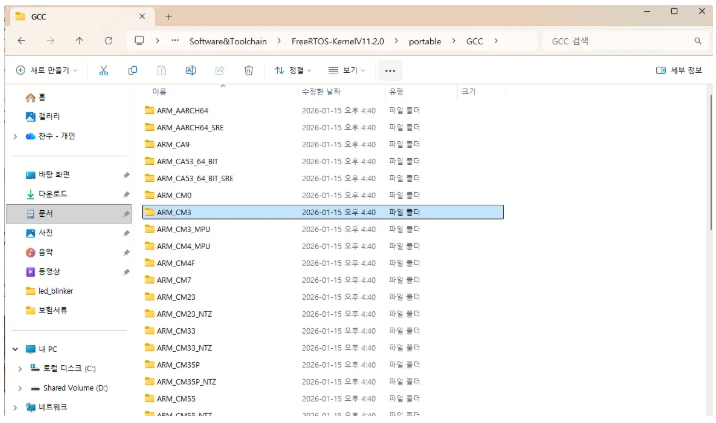This screenshot has height=423, width=716.
Task: Click the search magnifier icon
Action: 698,41
